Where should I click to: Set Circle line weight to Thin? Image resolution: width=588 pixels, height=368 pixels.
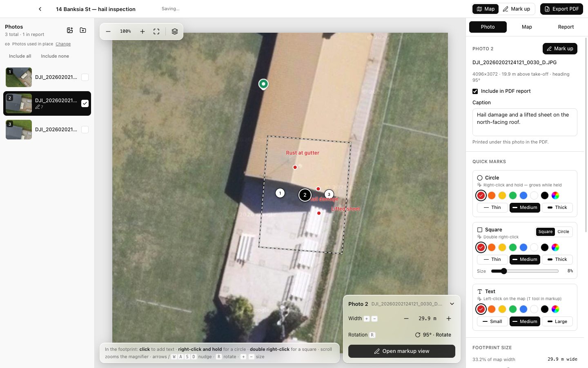(492, 208)
